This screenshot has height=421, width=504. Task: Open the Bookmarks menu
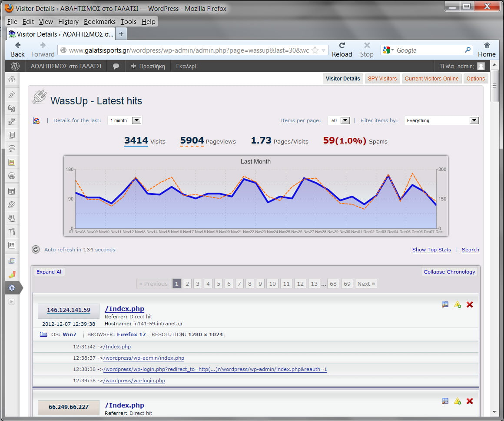(x=99, y=22)
